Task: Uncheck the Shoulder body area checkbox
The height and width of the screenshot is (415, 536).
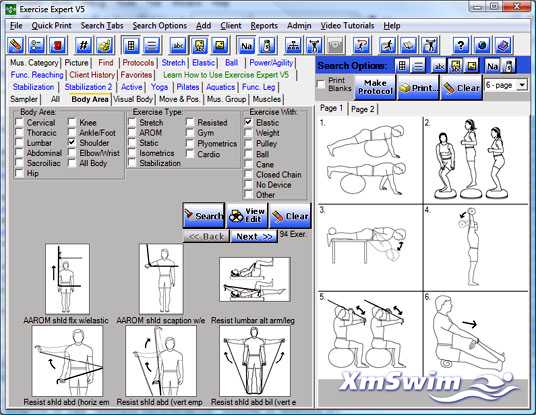Action: click(72, 142)
